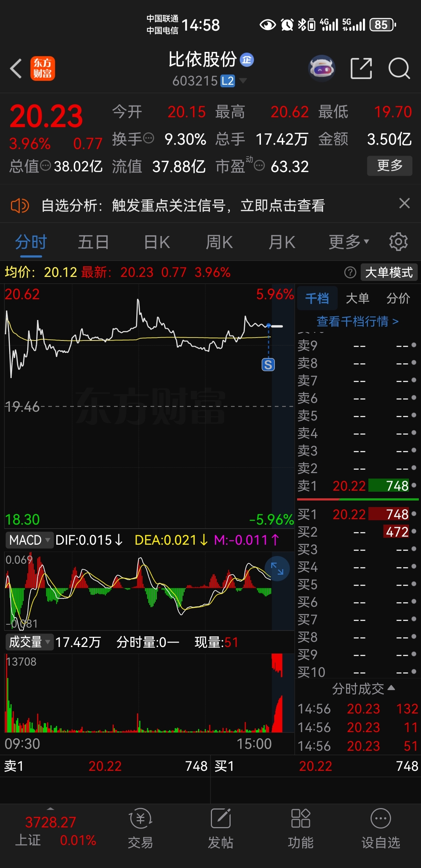Tap the 设自选 watchlist icon
Image resolution: width=421 pixels, height=868 pixels.
tap(380, 828)
